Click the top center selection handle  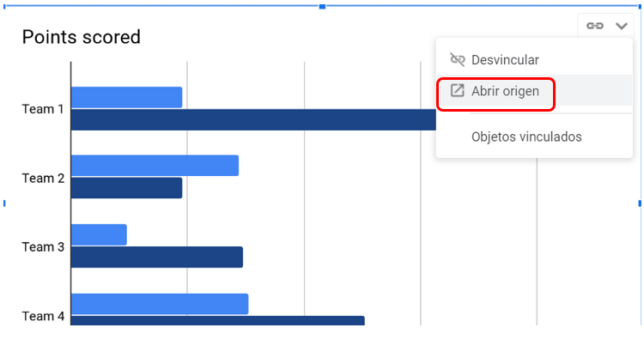pyautogui.click(x=322, y=6)
